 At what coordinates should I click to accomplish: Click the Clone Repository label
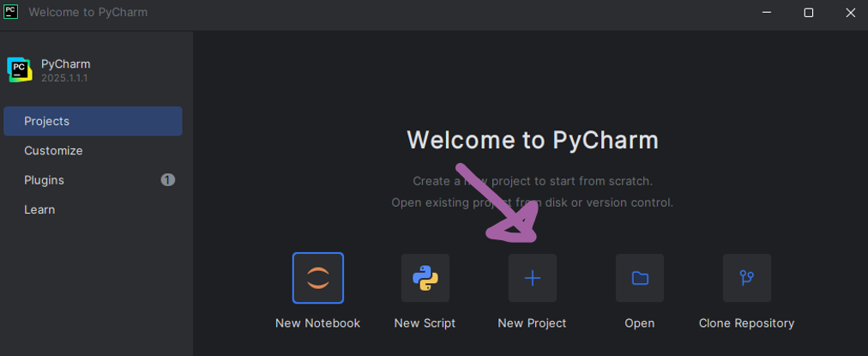tap(746, 323)
